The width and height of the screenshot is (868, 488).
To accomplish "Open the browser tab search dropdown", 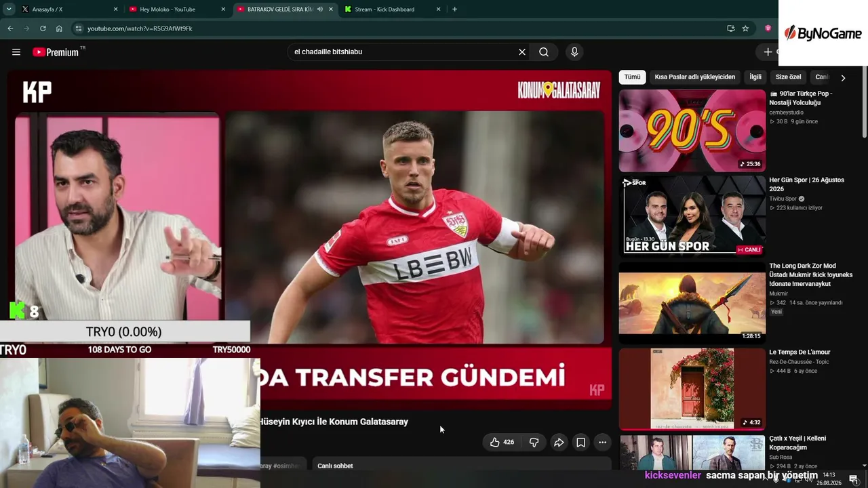I will (x=9, y=9).
